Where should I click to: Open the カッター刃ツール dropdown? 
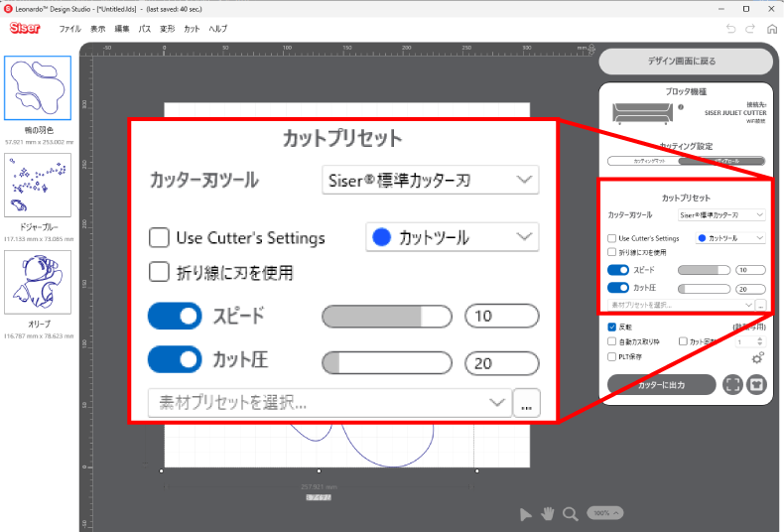coord(721,215)
